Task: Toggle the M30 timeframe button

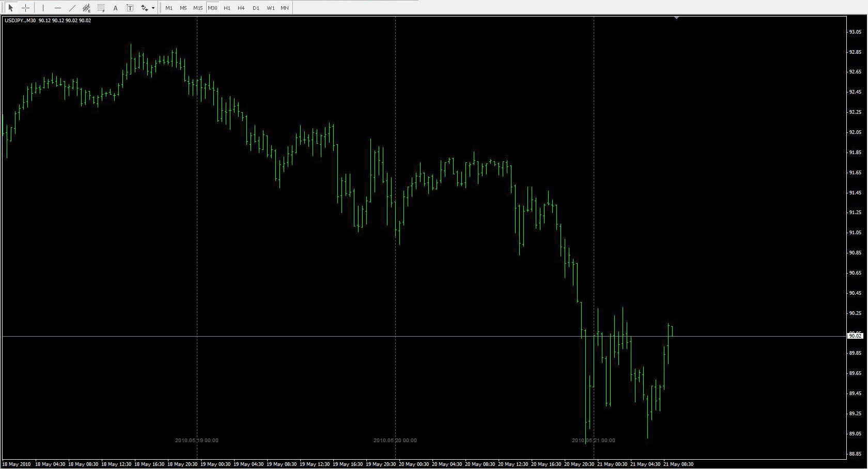Action: tap(212, 8)
